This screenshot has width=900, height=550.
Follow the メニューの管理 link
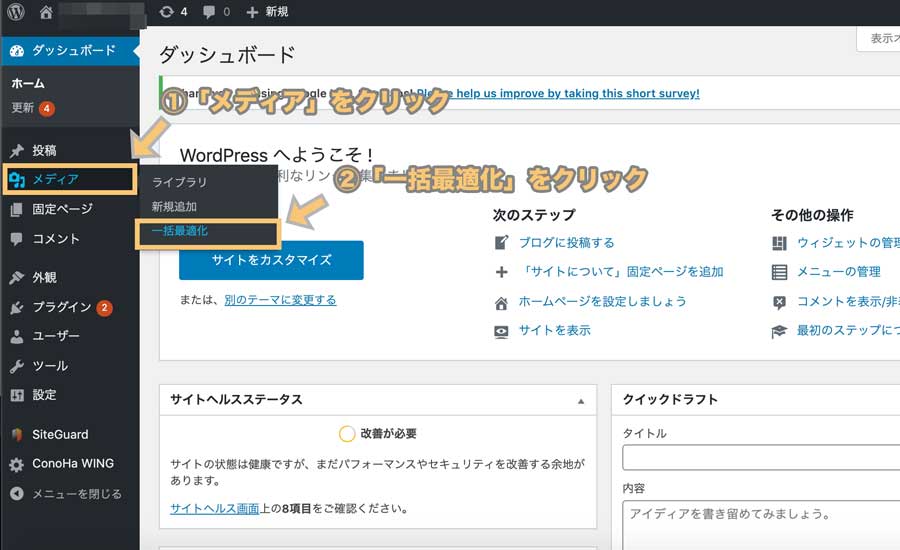(838, 272)
